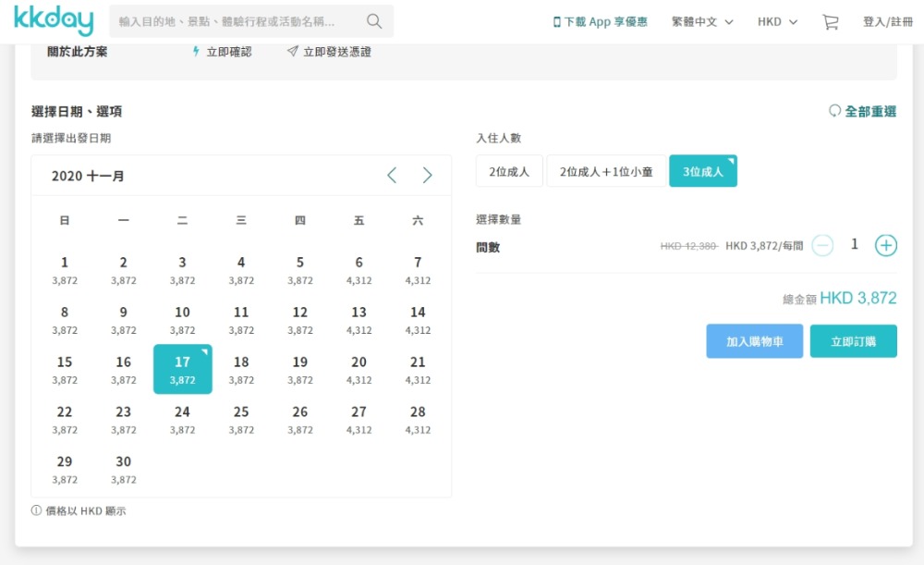Click the search magnifier icon

coord(374,21)
